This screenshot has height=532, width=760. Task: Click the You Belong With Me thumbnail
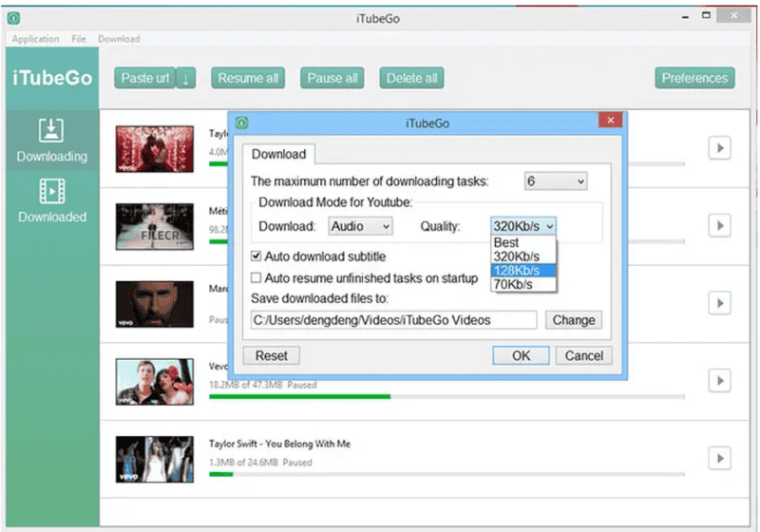coord(155,459)
